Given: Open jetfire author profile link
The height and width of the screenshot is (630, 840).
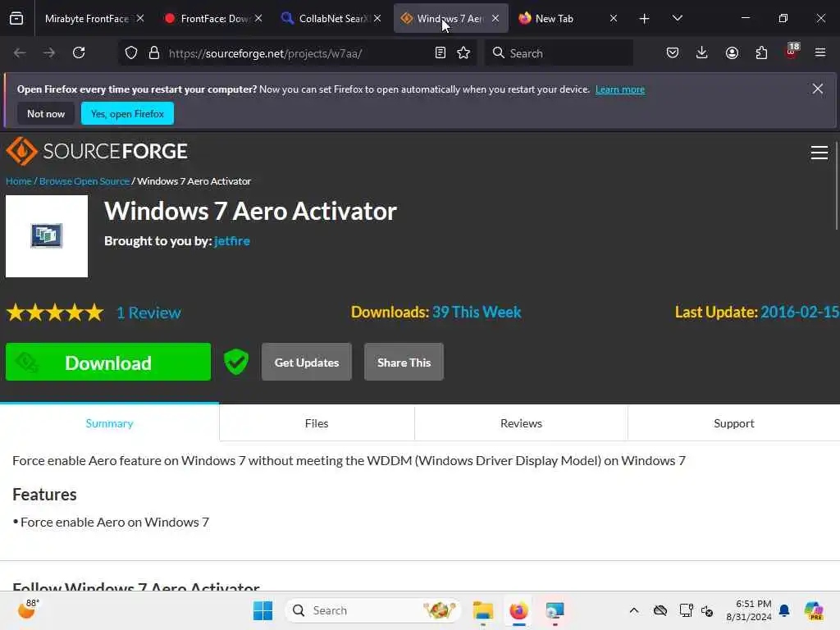Looking at the screenshot, I should pos(232,241).
